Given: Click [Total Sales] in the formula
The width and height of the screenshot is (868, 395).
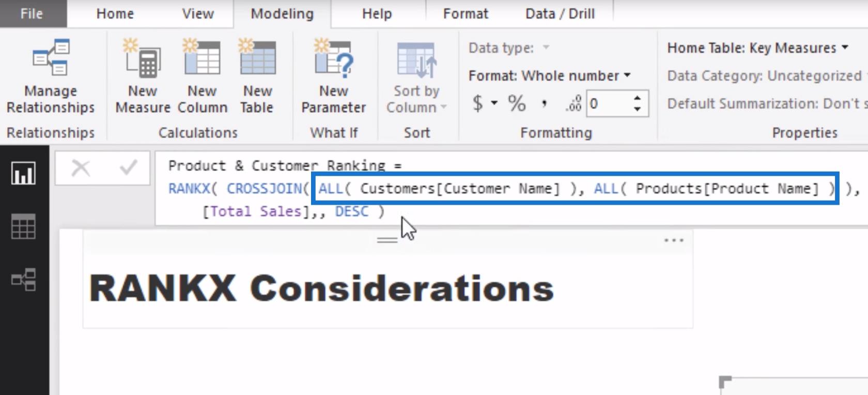Looking at the screenshot, I should [x=255, y=211].
